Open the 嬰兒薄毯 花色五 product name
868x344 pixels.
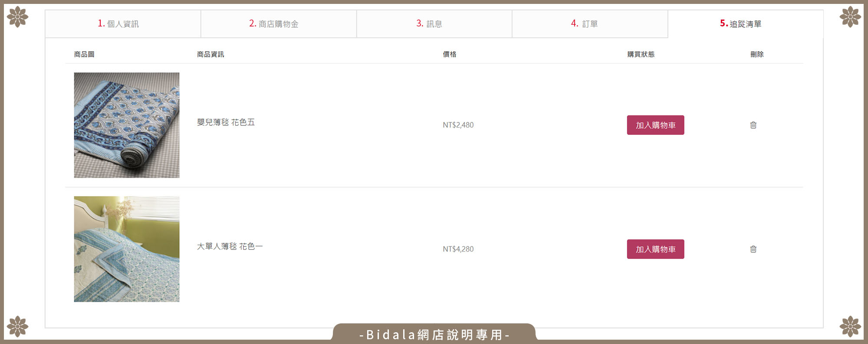click(226, 122)
